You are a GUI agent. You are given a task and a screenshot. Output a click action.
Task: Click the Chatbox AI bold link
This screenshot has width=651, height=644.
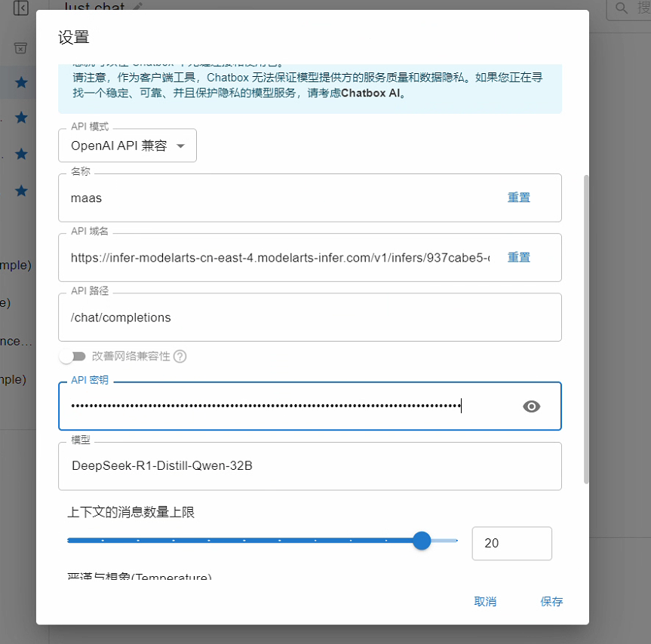[370, 93]
